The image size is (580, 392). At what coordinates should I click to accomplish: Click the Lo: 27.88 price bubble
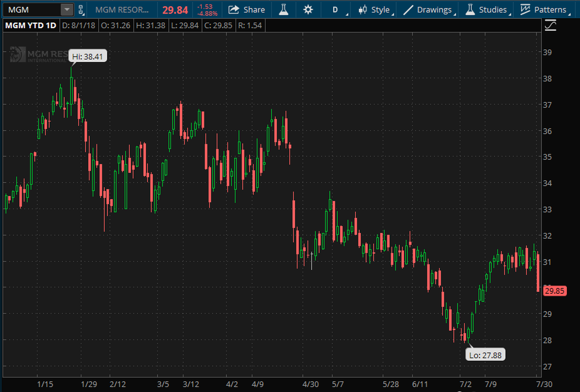tap(485, 355)
